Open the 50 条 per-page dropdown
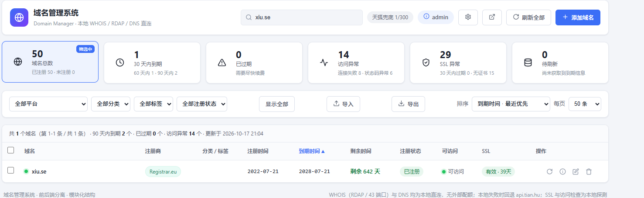Image resolution: width=644 pixels, height=198 pixels. (585, 104)
